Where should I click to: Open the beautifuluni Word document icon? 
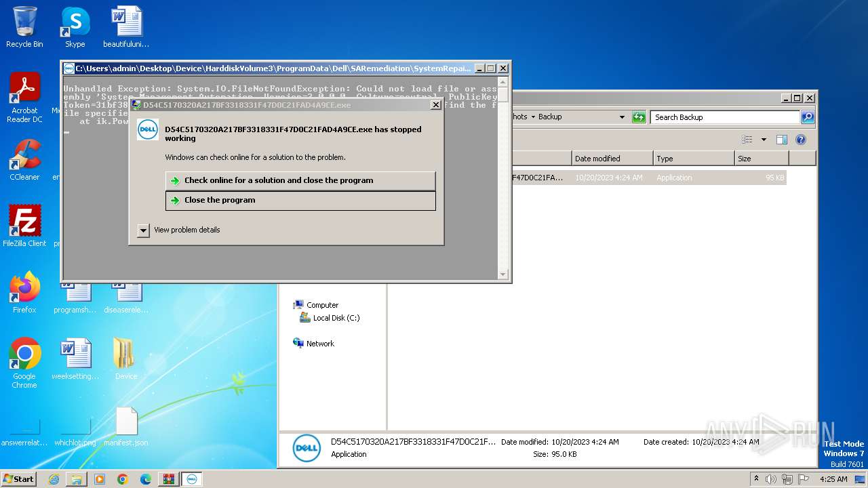126,27
